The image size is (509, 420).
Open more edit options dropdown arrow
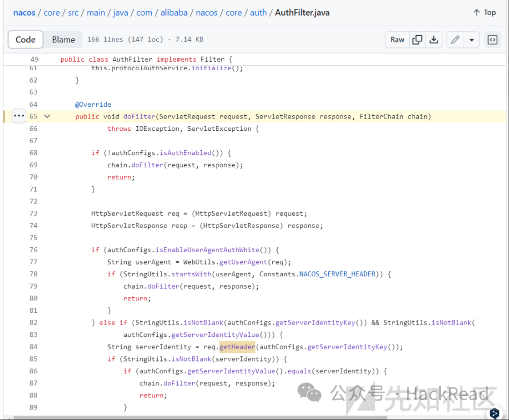click(x=471, y=40)
